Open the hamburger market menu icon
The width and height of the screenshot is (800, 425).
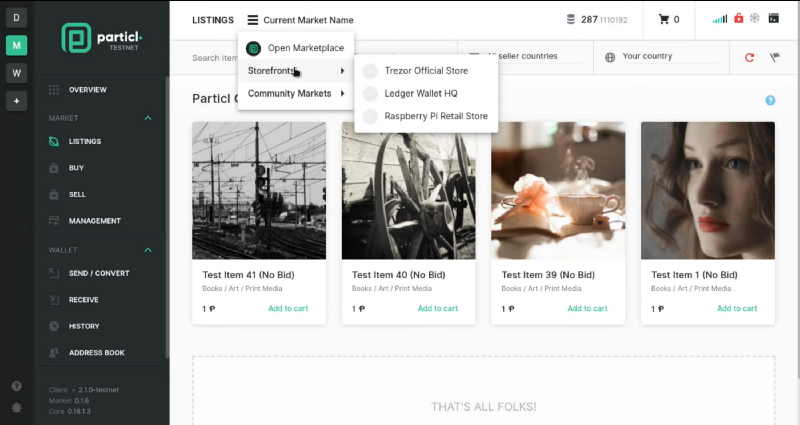253,20
